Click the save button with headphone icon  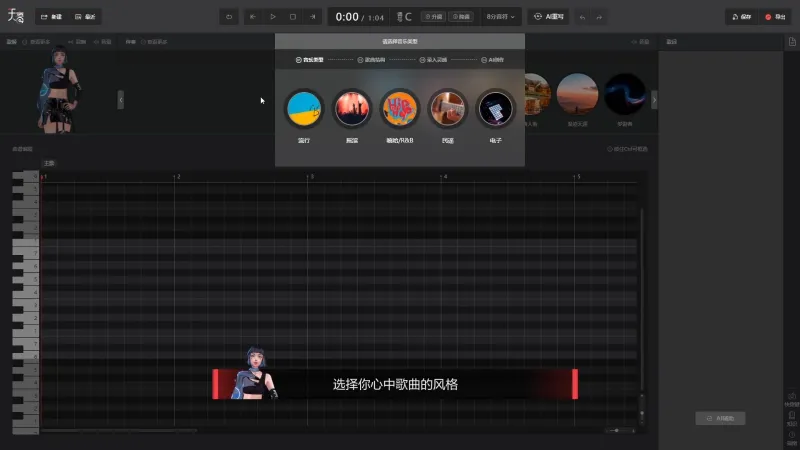click(x=741, y=17)
